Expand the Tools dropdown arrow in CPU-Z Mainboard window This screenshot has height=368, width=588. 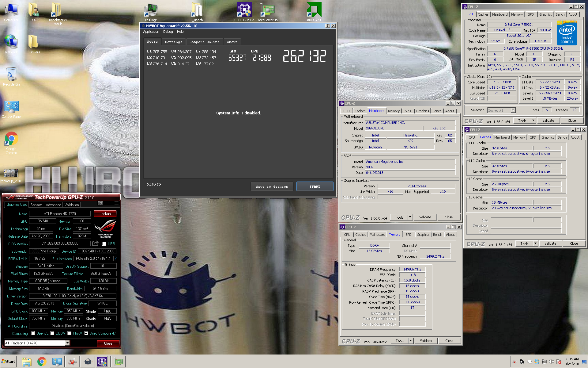pyautogui.click(x=410, y=217)
